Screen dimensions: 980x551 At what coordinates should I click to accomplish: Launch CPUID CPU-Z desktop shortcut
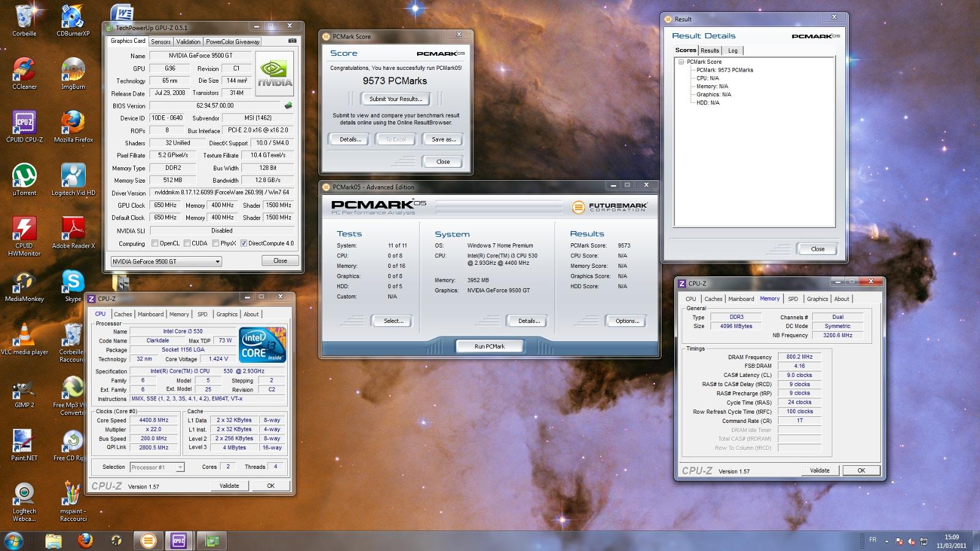(x=24, y=127)
